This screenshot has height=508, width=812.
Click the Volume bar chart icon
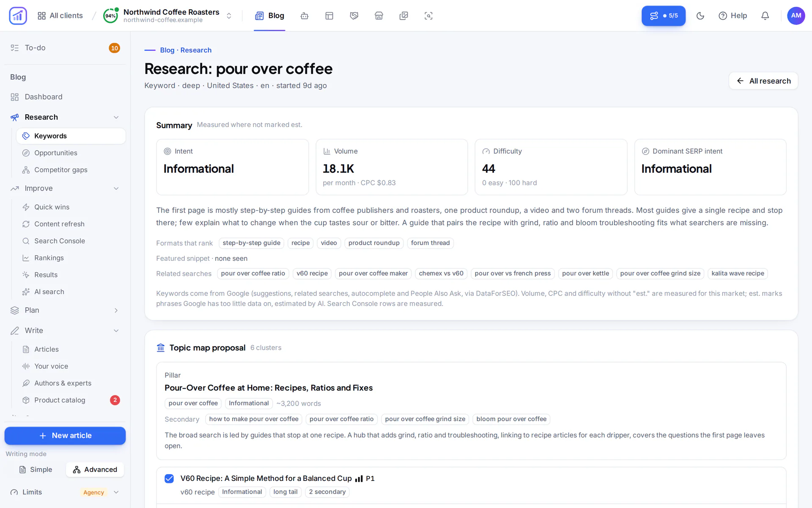(327, 151)
